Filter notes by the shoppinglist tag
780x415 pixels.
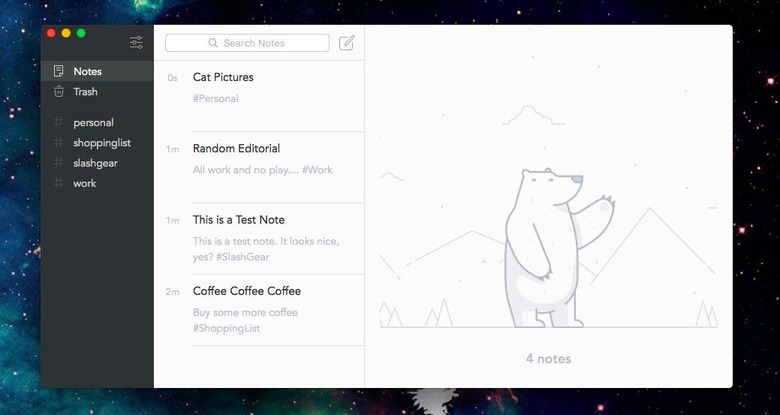tap(97, 143)
